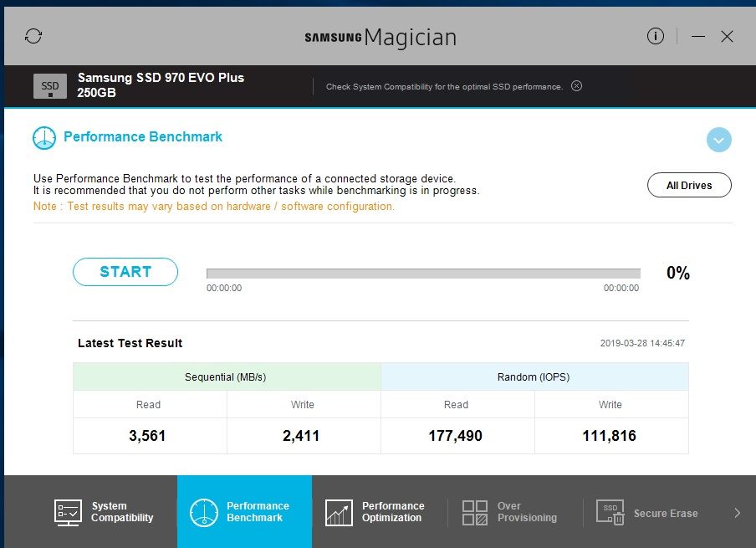
Task: Go to the Secure Erase tab
Action: point(651,512)
